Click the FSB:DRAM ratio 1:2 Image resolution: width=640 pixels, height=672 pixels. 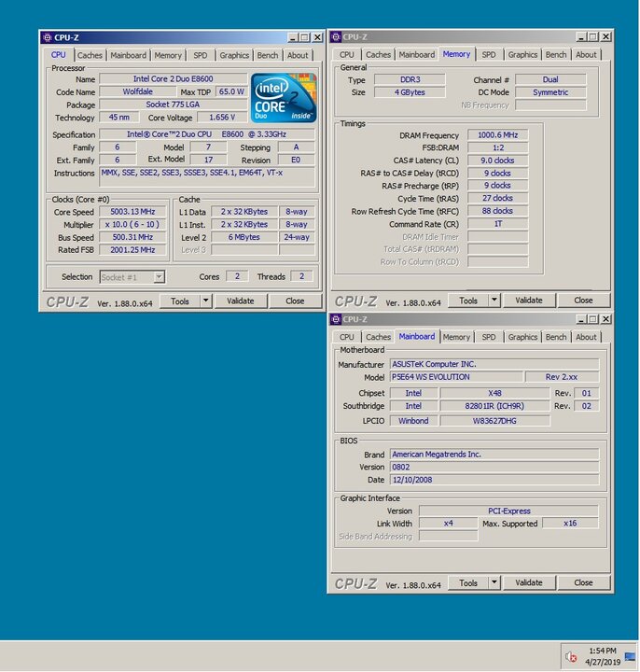(x=498, y=147)
